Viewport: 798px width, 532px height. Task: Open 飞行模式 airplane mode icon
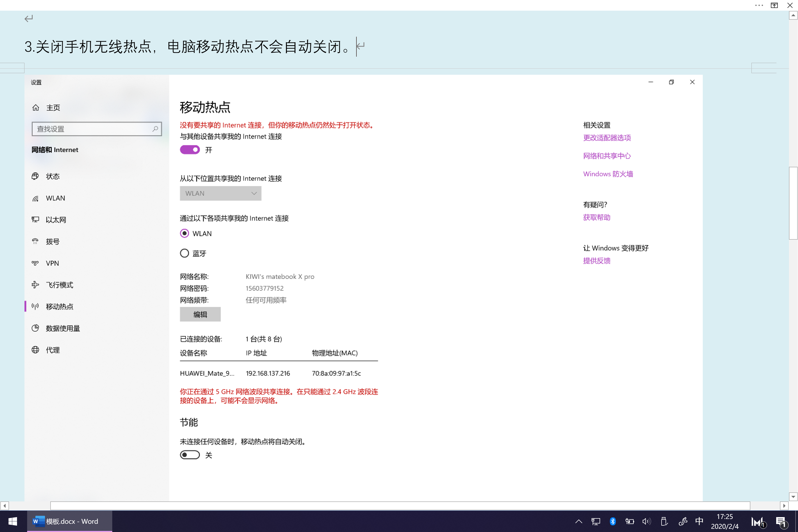coord(35,285)
